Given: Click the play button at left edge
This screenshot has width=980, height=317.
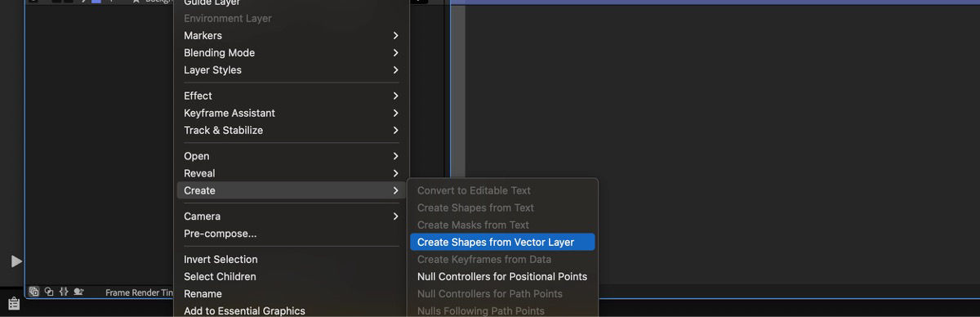Looking at the screenshot, I should click(x=16, y=261).
